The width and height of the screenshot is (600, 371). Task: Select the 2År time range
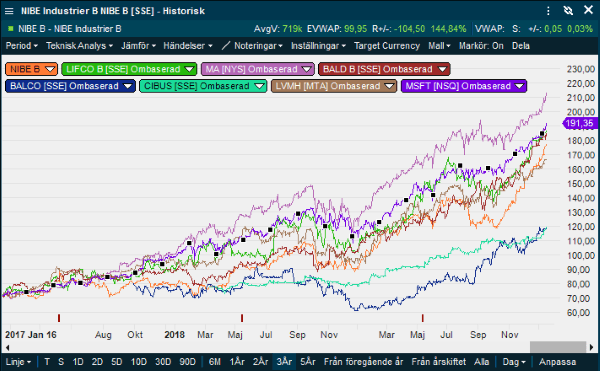pyautogui.click(x=261, y=362)
